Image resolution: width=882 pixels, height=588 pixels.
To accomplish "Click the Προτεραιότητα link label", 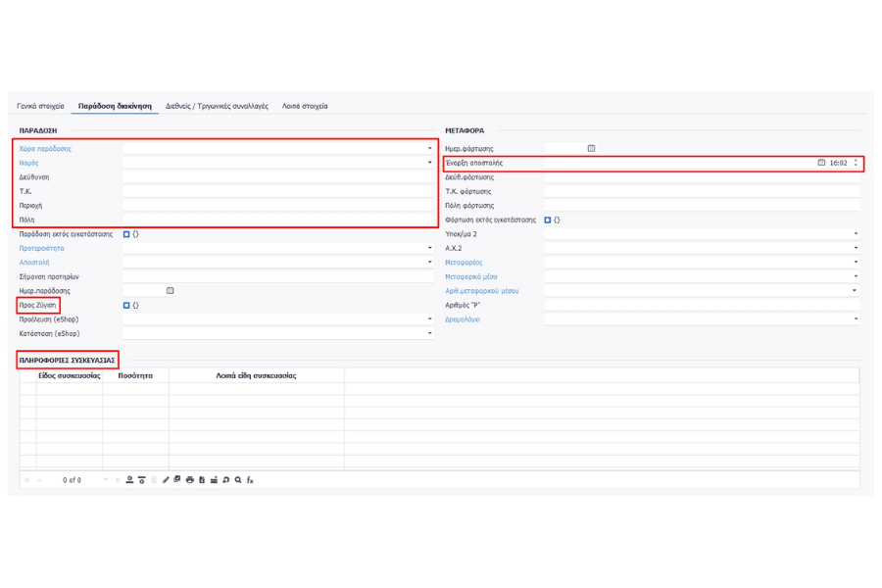I will click(x=41, y=248).
